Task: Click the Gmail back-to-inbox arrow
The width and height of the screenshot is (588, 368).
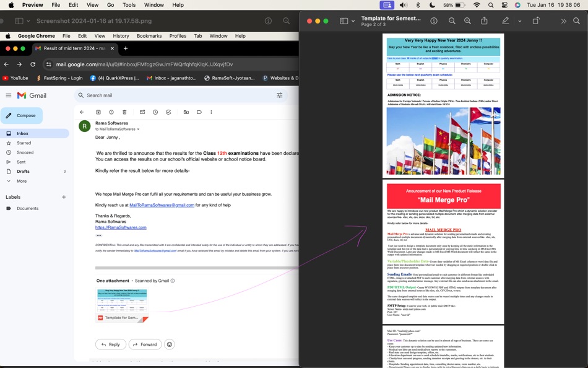Action: coord(82,112)
